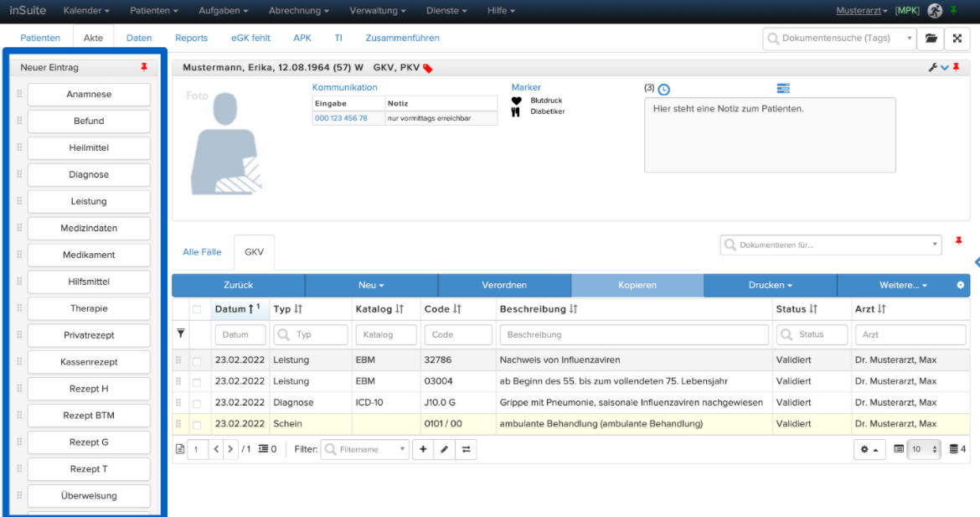
Task: Click the red pin beside Neuer Eintrag
Action: click(x=144, y=67)
